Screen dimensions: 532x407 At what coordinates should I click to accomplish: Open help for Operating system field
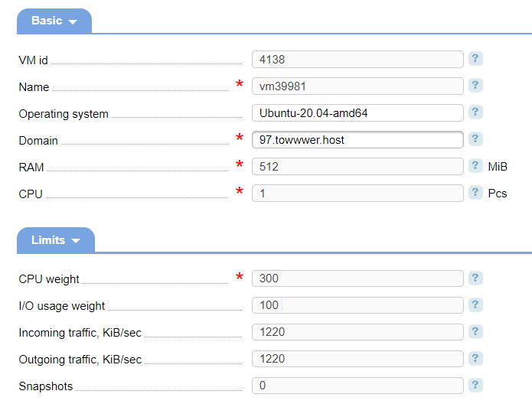[x=475, y=112]
